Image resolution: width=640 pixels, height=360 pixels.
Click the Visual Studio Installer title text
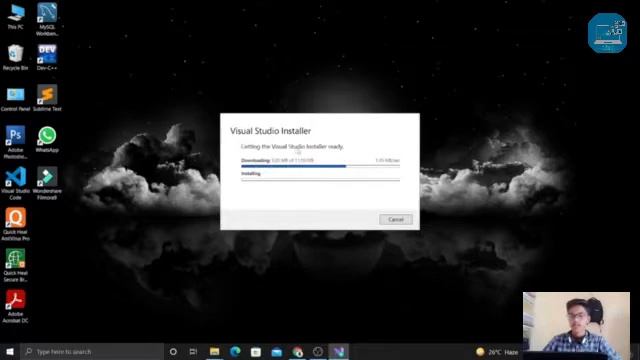tap(271, 131)
